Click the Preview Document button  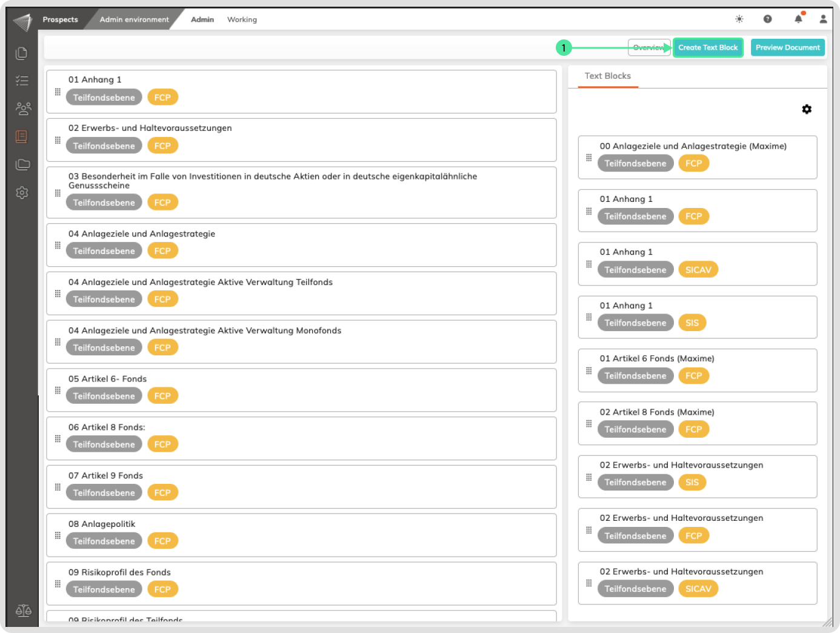[x=787, y=47]
